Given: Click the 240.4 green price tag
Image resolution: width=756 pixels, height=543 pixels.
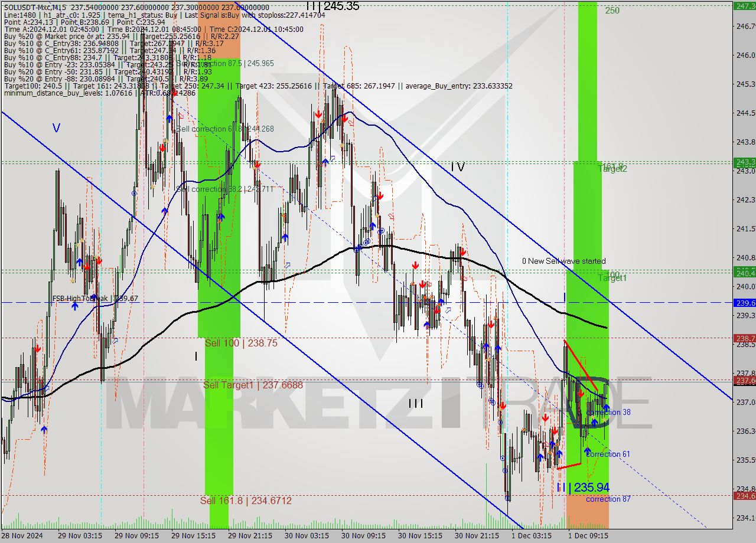Looking at the screenshot, I should 744,272.
